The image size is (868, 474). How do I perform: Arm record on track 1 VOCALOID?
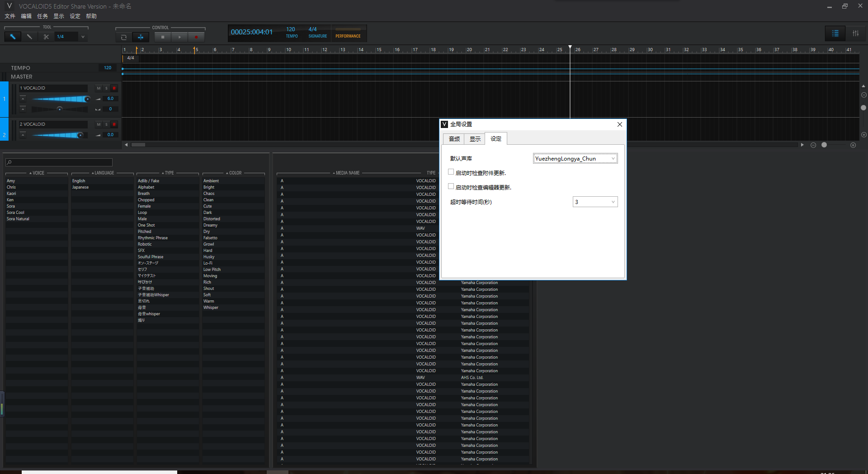click(114, 88)
